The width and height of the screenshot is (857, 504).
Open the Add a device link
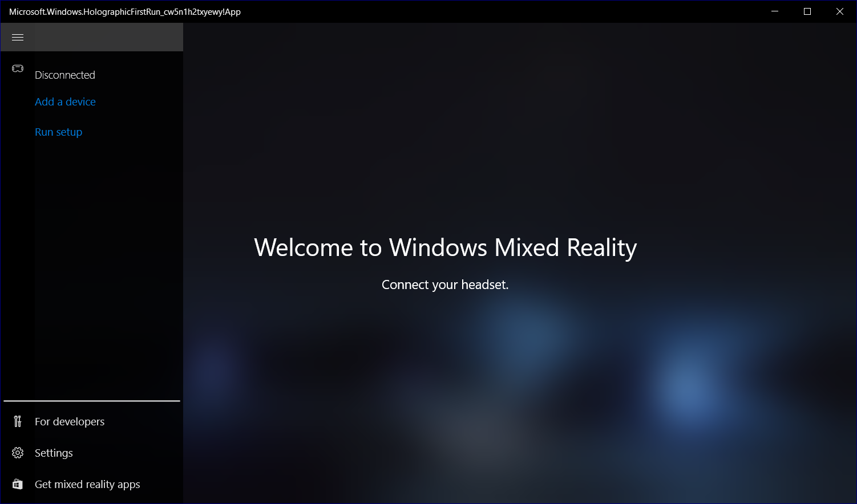click(65, 101)
